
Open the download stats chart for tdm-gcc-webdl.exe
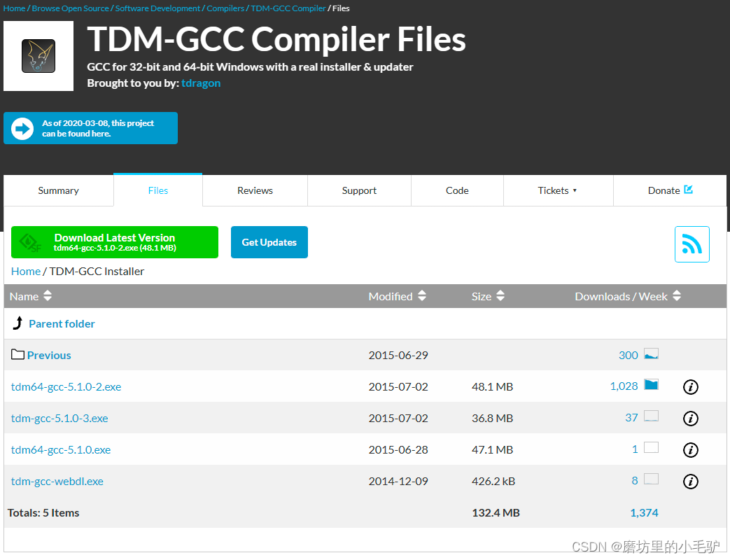[x=651, y=479]
